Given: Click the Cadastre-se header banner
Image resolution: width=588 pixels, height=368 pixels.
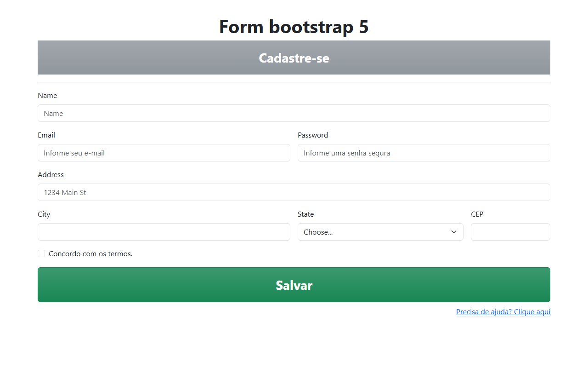Looking at the screenshot, I should point(294,57).
